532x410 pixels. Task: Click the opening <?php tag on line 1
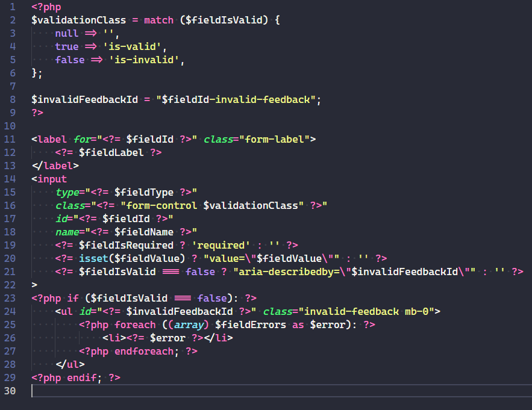click(x=46, y=7)
